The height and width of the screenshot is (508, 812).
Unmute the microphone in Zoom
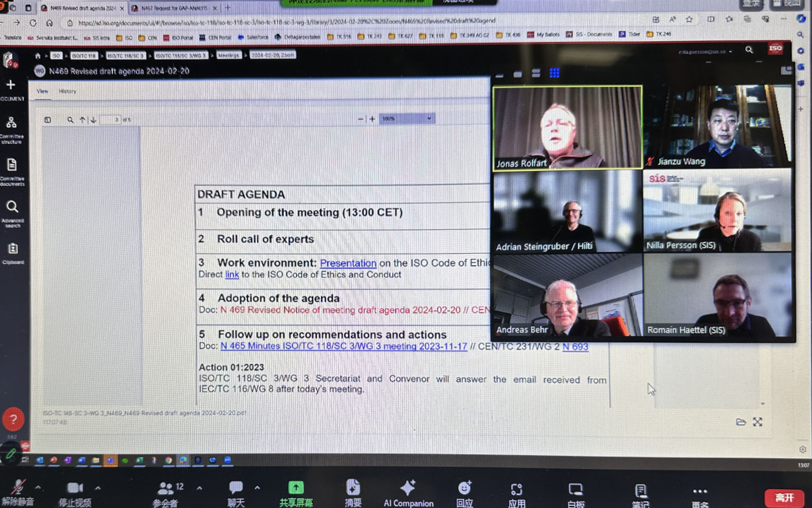tap(18, 492)
